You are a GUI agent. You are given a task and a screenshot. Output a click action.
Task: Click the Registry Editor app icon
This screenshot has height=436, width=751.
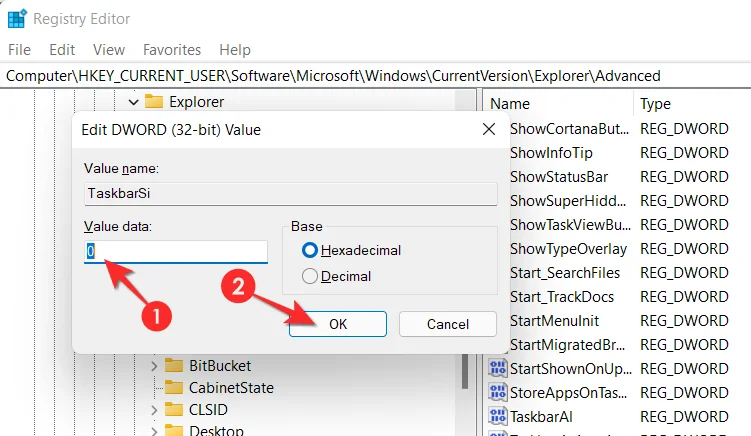tap(17, 19)
